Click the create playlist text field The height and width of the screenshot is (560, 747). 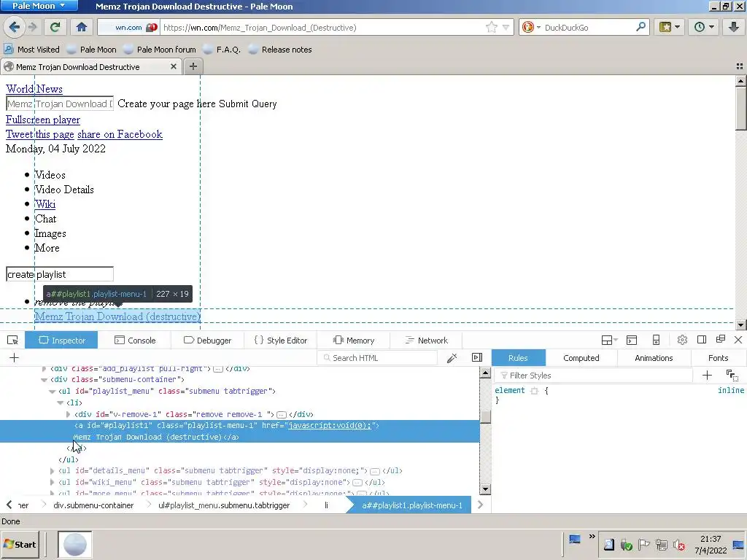click(x=60, y=274)
